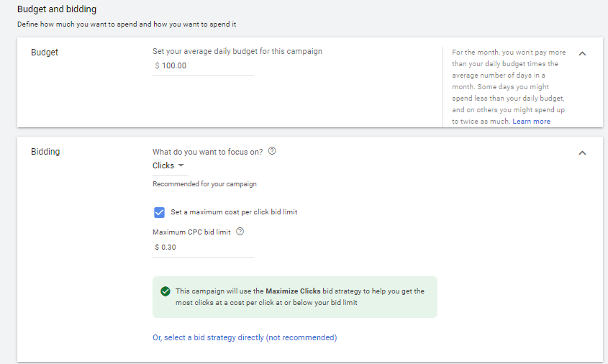Click the "Budget and bidding" page heading

coord(57,10)
